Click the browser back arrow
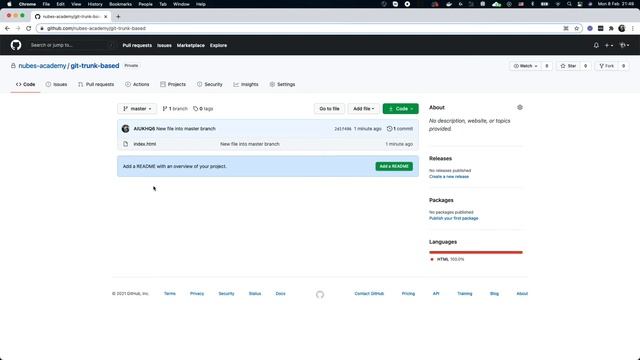640x360 pixels. [7, 28]
